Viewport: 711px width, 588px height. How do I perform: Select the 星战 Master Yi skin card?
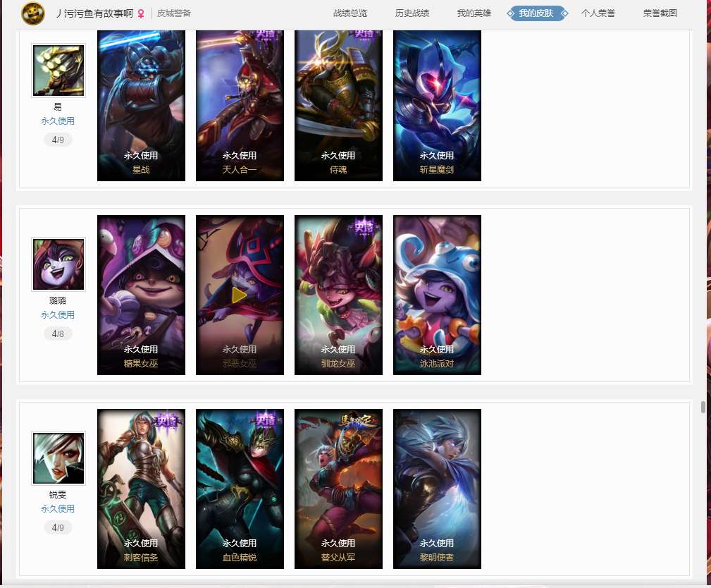point(141,106)
